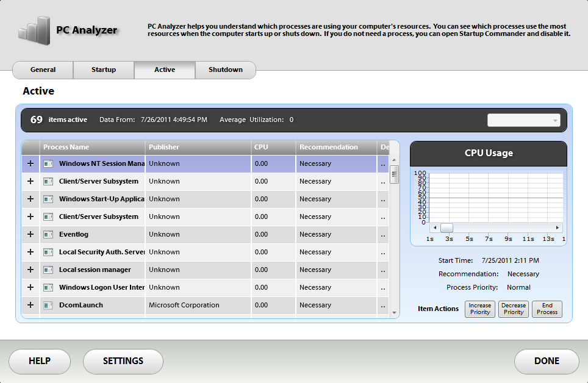Expand the Windows NT Session Mana row
Screen dimensions: 588x383
pyautogui.click(x=30, y=163)
